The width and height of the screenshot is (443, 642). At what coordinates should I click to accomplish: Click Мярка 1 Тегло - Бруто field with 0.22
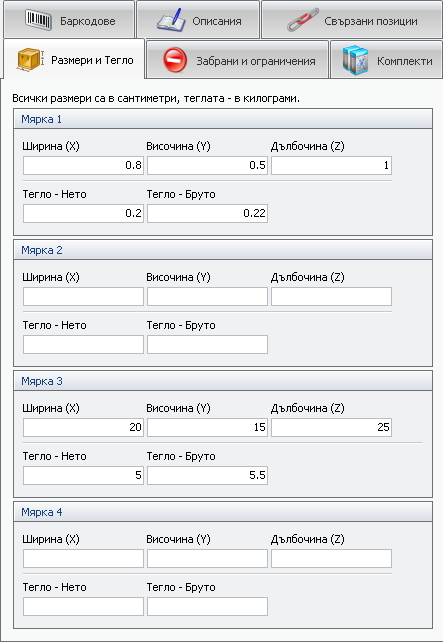coord(208,213)
